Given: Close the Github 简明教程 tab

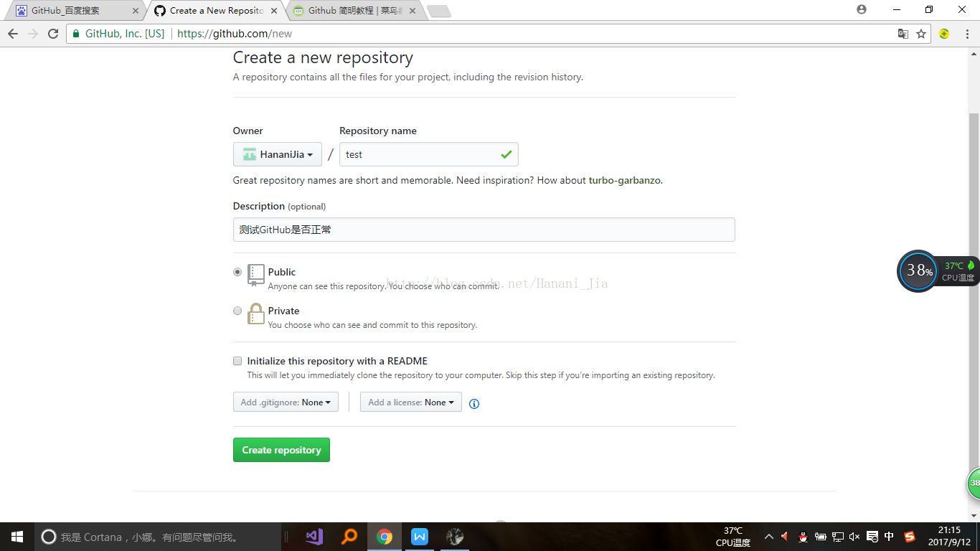Looking at the screenshot, I should click(x=413, y=11).
